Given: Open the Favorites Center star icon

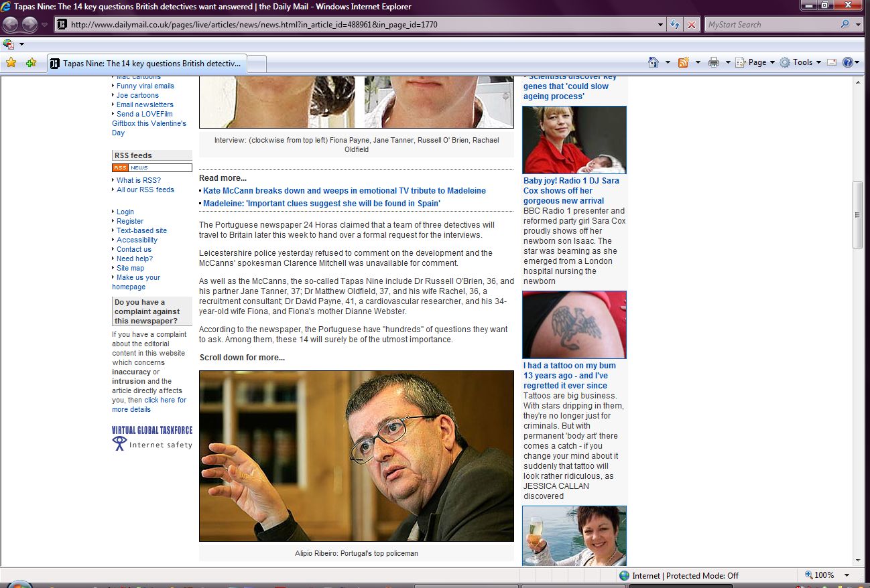Looking at the screenshot, I should [x=11, y=62].
